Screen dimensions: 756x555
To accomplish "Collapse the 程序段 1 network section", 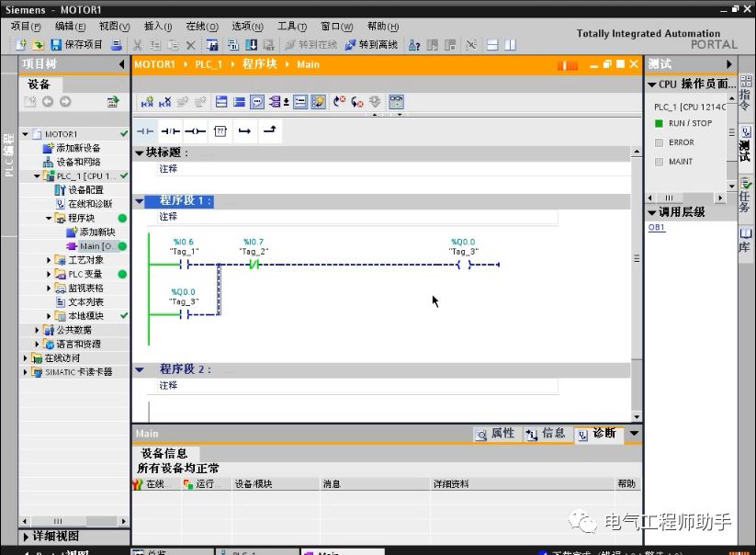I will coord(140,200).
